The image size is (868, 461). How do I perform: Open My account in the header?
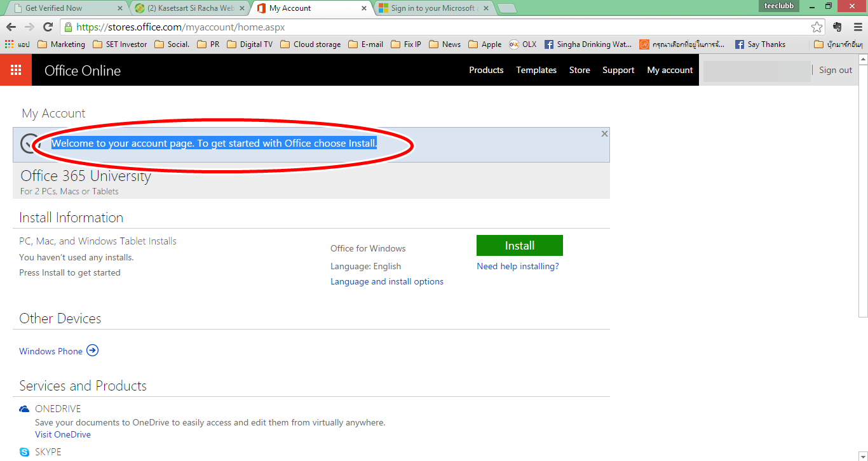[x=670, y=70]
